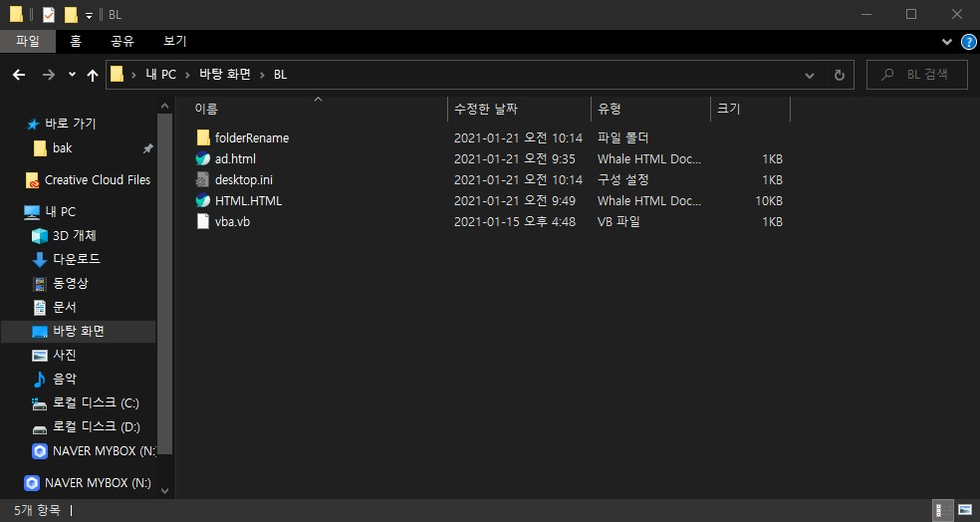Open the recent locations dropdown arrow

pos(72,75)
